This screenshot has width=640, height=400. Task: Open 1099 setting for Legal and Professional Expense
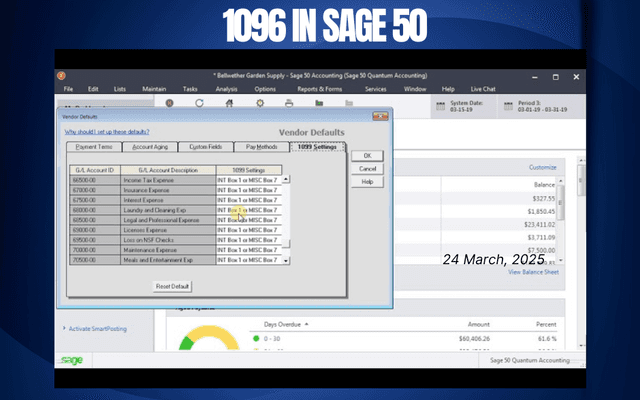click(x=249, y=220)
